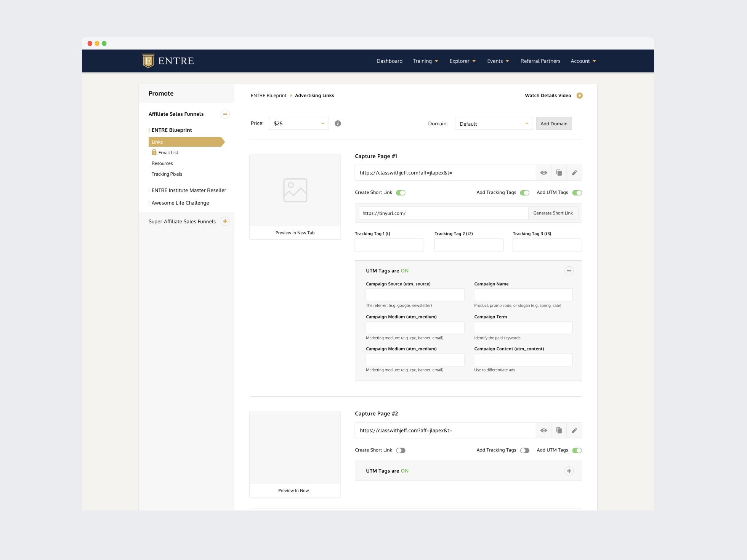Play the Watch Details Video icon
The height and width of the screenshot is (560, 747).
pos(579,96)
